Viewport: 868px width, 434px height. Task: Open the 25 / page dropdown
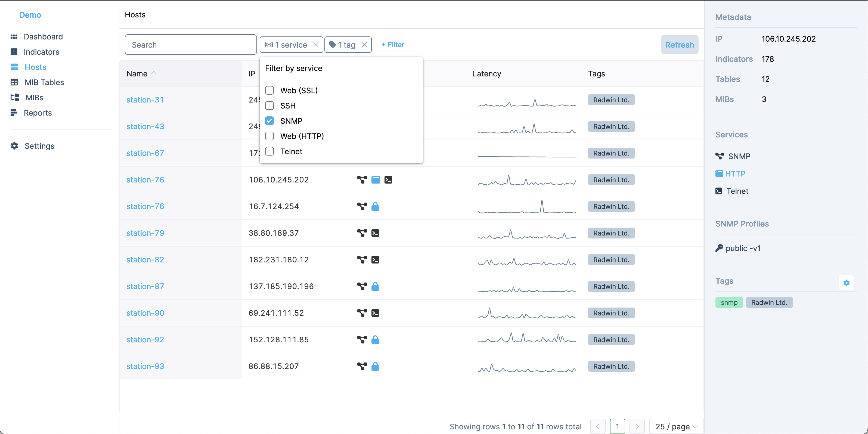(x=676, y=426)
